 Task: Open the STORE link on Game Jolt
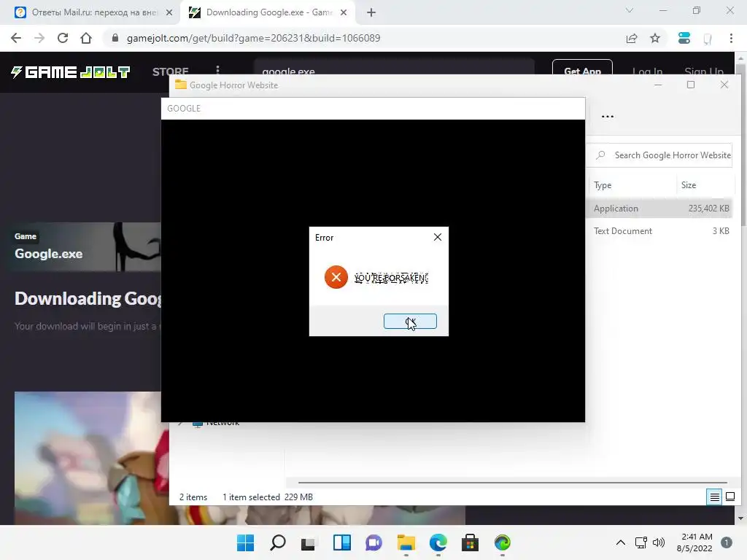point(170,71)
